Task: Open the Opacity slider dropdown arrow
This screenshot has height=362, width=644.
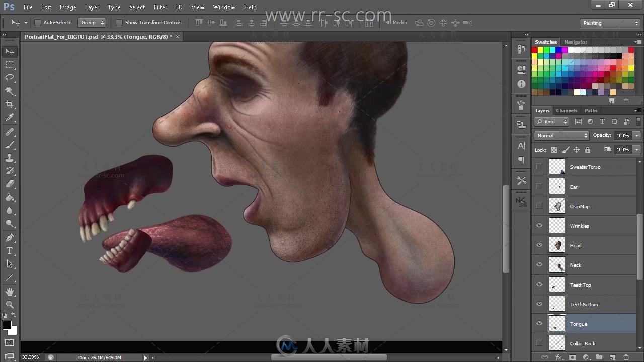Action: tap(636, 136)
